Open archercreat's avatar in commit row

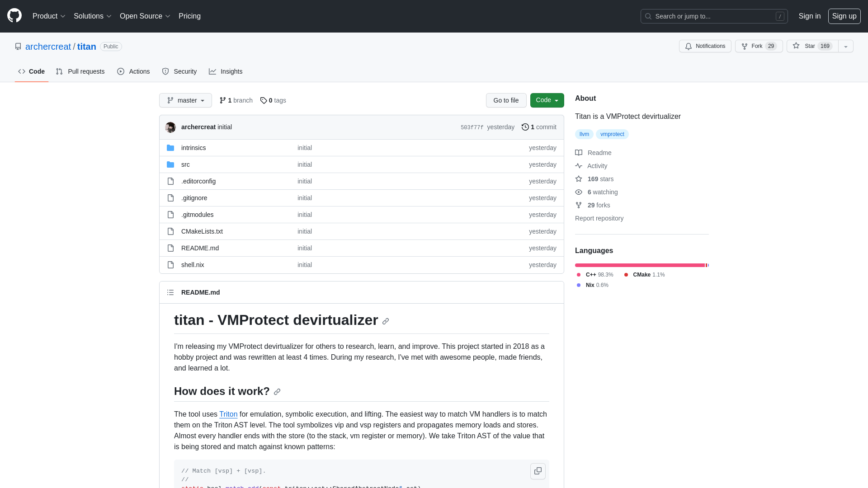(170, 127)
